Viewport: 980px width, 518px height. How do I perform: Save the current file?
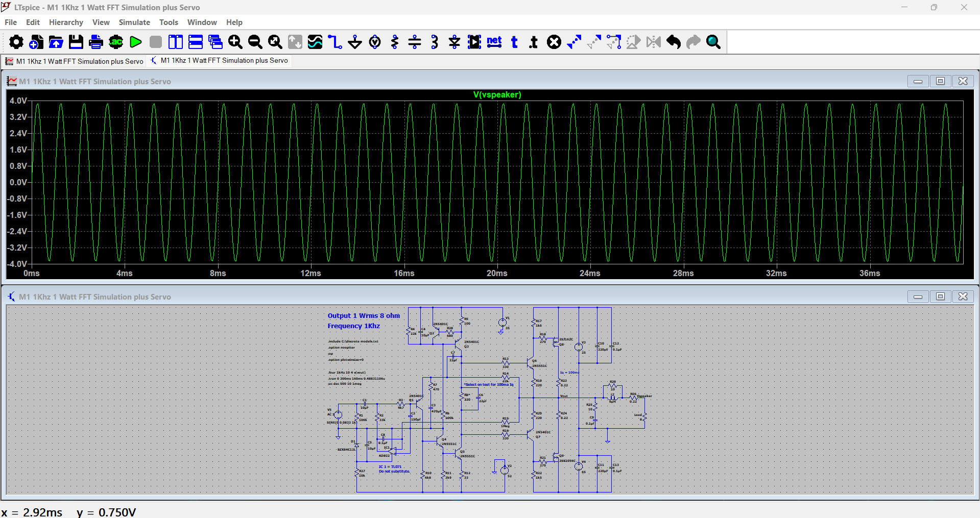point(76,42)
